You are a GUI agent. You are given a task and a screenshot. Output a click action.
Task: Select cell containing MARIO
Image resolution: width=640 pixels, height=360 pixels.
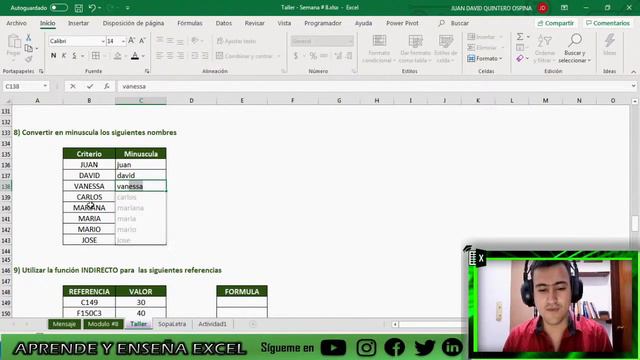(89, 229)
